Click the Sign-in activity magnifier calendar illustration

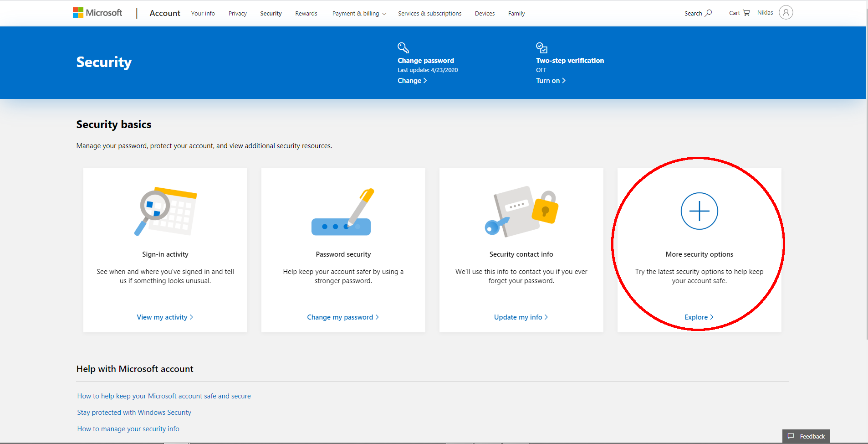pos(165,211)
